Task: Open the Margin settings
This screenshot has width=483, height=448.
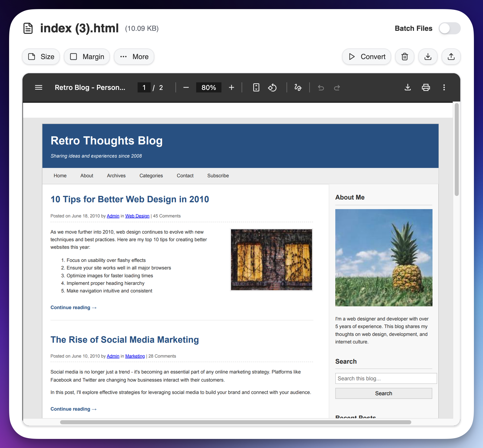Action: [x=87, y=57]
